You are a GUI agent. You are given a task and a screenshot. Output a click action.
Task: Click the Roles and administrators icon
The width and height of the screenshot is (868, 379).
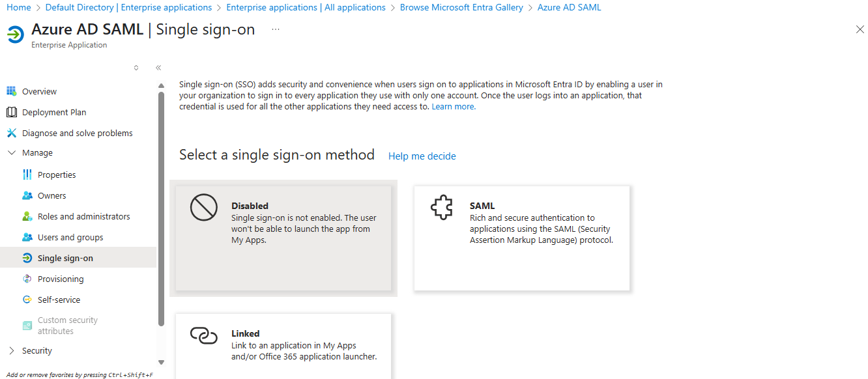coord(27,216)
